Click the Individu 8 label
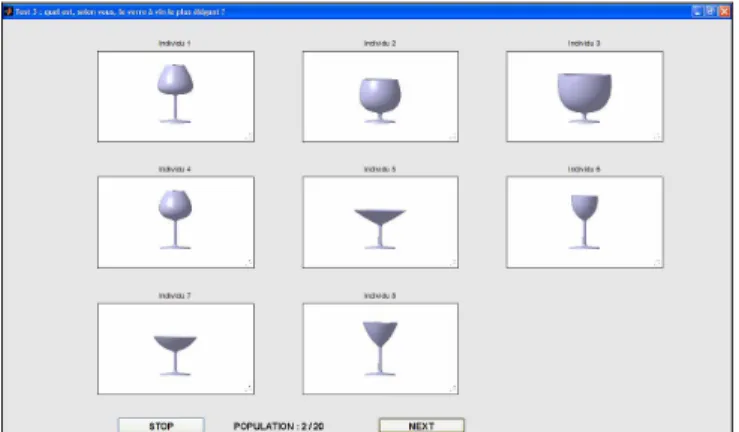Image resolution: width=739 pixels, height=432 pixels. coord(380,296)
